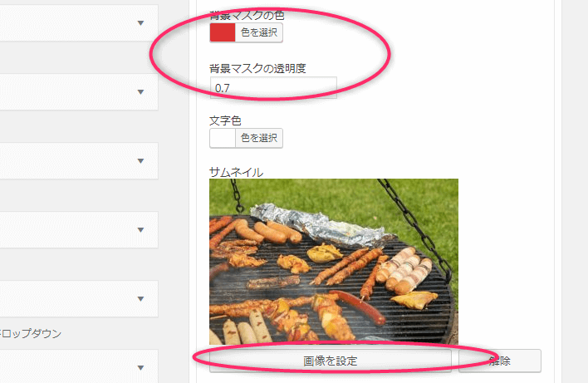Click the white 文字色 color swatch
This screenshot has height=383, width=588.
coord(223,138)
